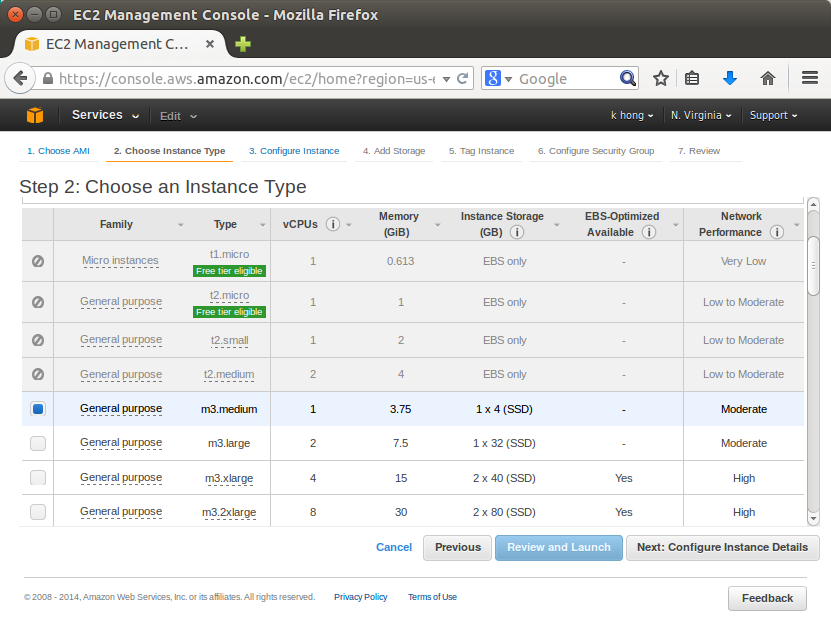Open the N. Virginia region dropdown
Image resolution: width=831 pixels, height=617 pixels.
click(701, 116)
